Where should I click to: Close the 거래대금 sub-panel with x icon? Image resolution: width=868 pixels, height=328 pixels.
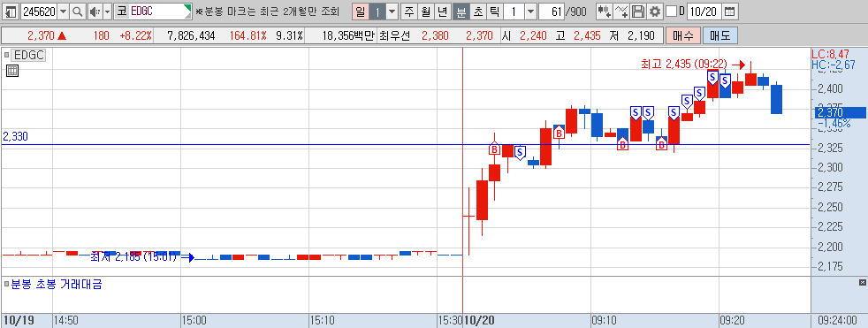tap(862, 283)
